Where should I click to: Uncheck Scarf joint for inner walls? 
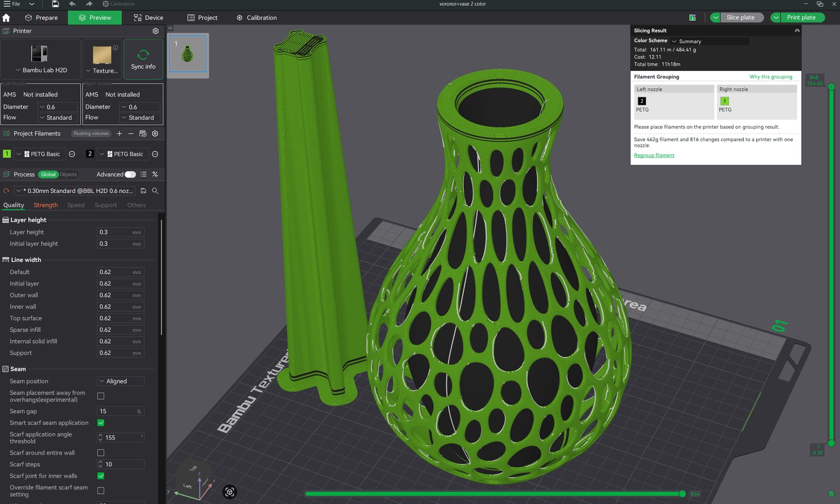pyautogui.click(x=101, y=476)
